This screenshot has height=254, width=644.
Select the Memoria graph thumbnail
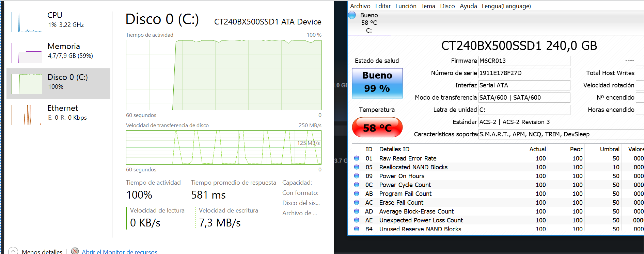[27, 53]
